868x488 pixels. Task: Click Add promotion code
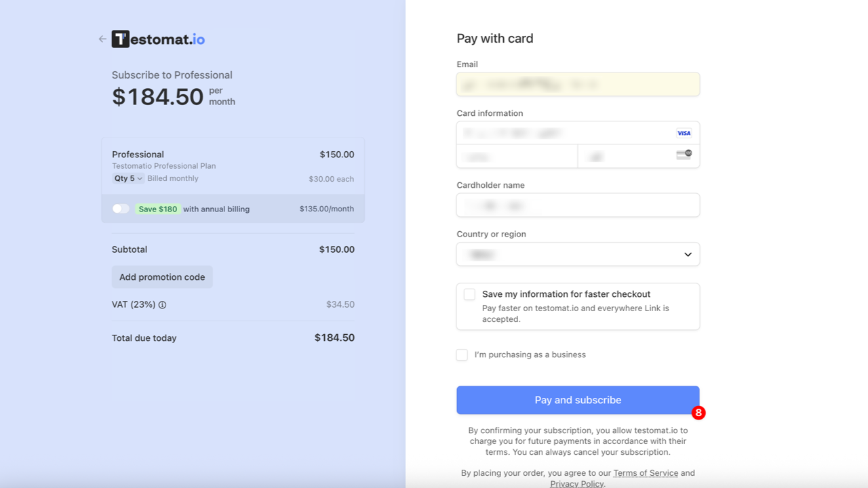[x=162, y=277]
